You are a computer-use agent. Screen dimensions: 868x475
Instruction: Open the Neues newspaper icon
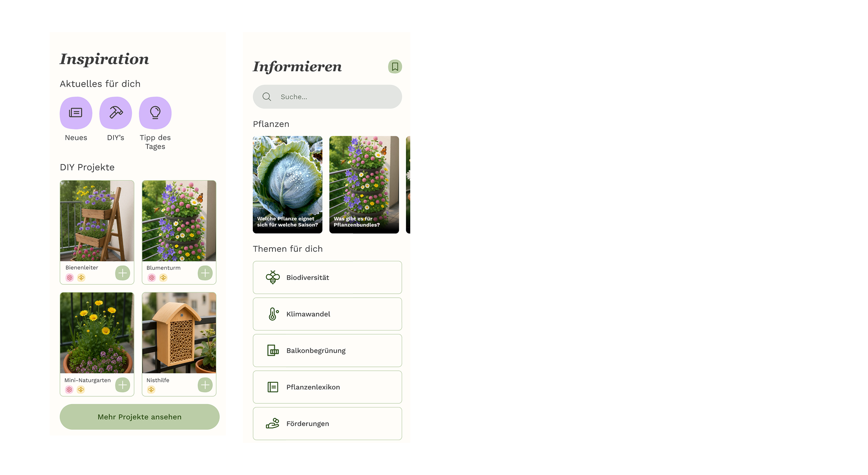point(76,113)
